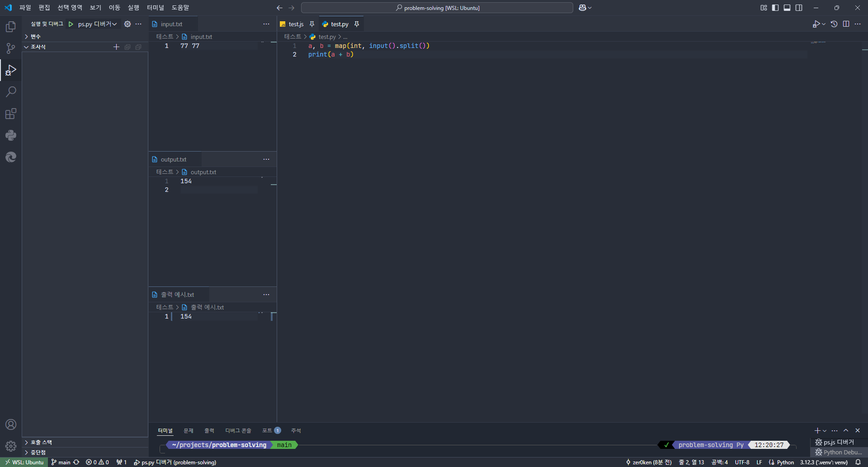Open more actions for output.txt editor group
868x467 pixels.
point(266,159)
